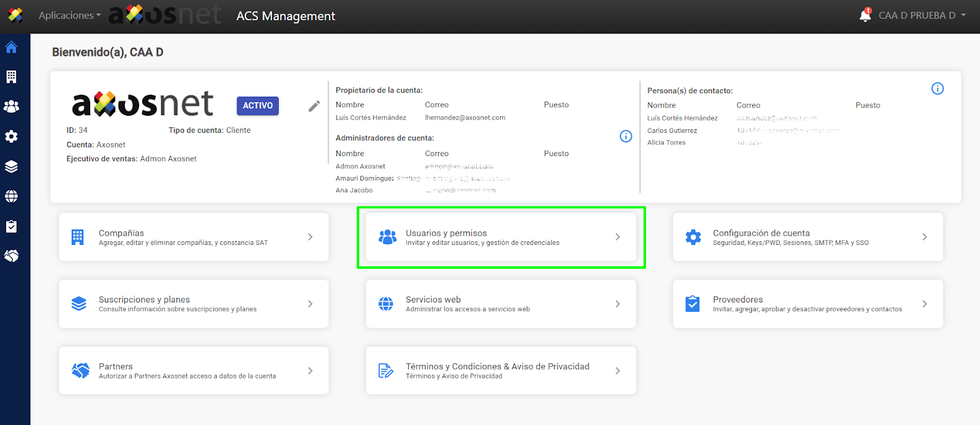The image size is (980, 425).
Task: Click chevron on Configuración de cuenta card
Action: click(924, 237)
